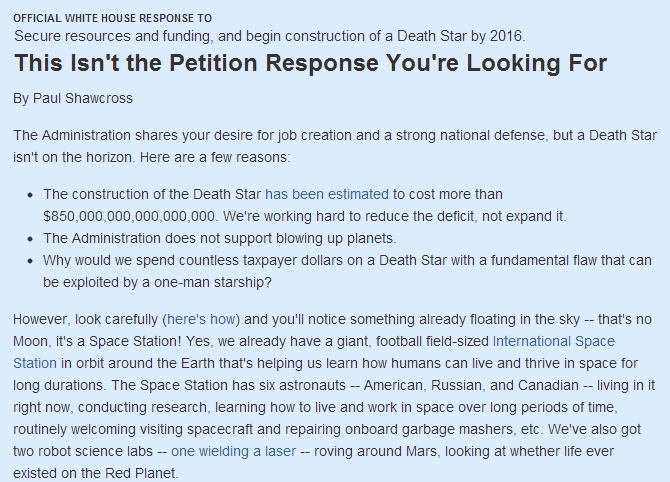Click the petition response headline
This screenshot has width=670, height=482.
(310, 63)
